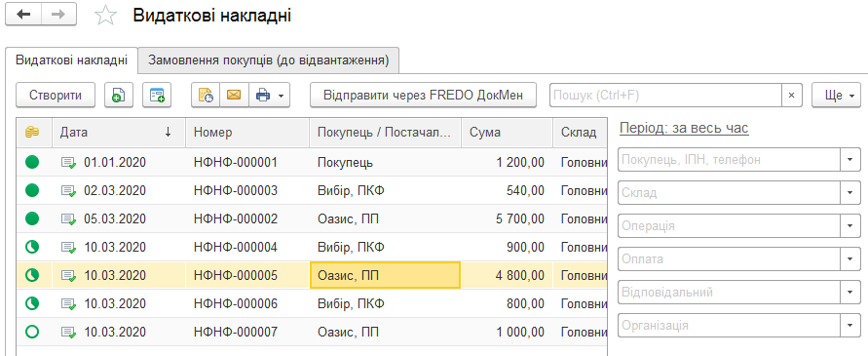Click the posted document icon dated 05.03.2020
Viewport: 868px width, 356px height.
(x=68, y=219)
